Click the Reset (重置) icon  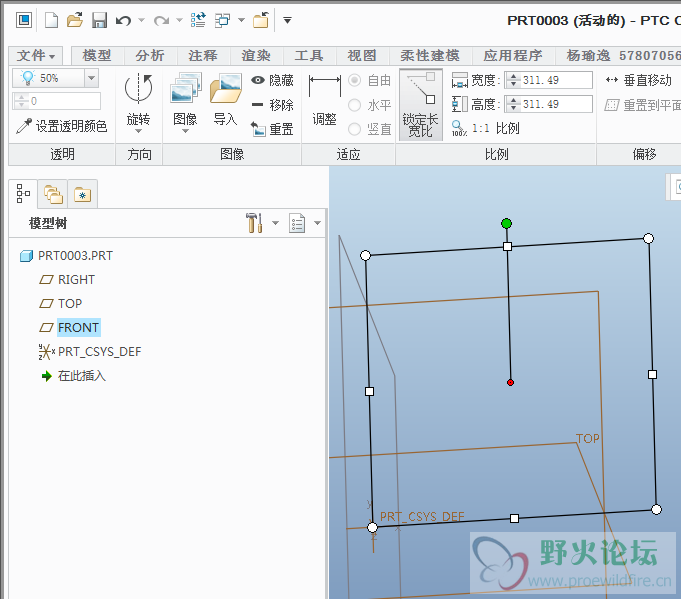pos(258,129)
